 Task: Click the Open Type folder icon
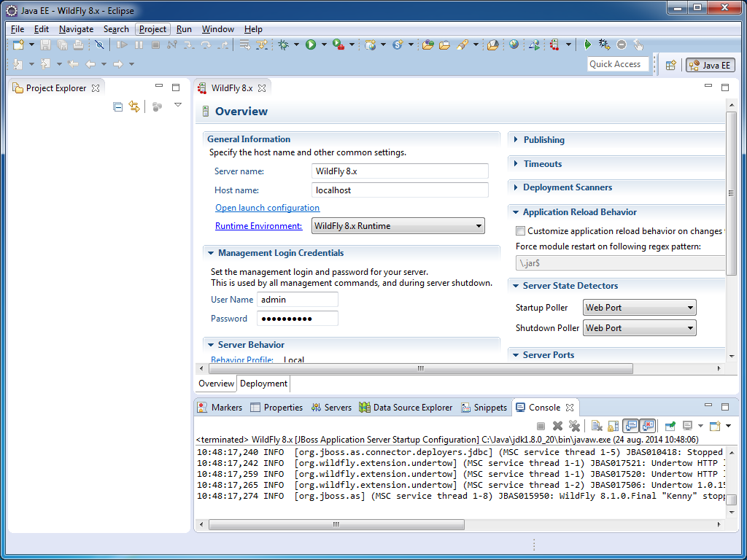pos(427,44)
